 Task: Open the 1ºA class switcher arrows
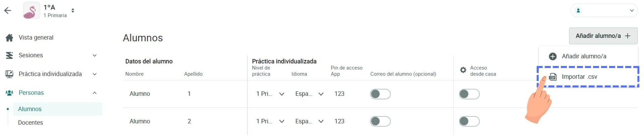[x=73, y=11]
